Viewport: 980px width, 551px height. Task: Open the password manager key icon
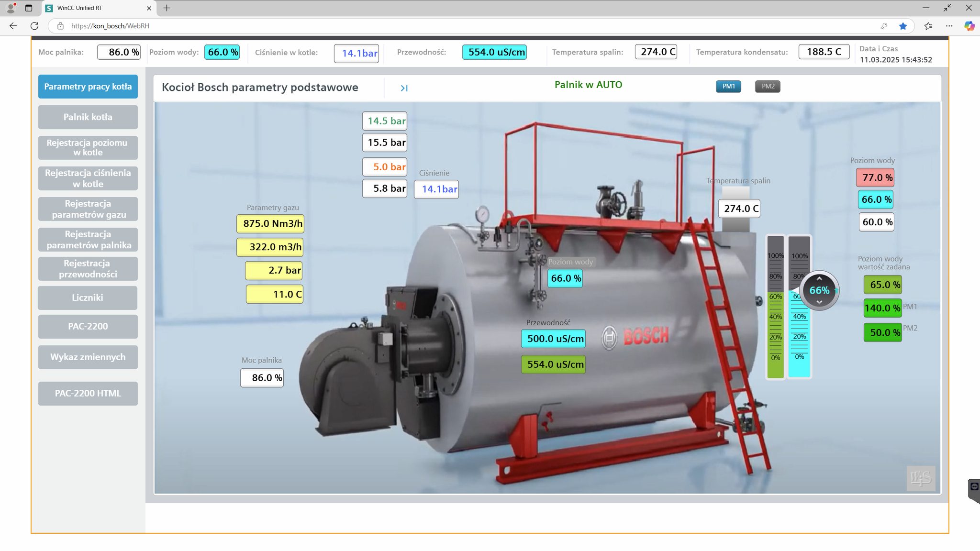click(x=884, y=26)
